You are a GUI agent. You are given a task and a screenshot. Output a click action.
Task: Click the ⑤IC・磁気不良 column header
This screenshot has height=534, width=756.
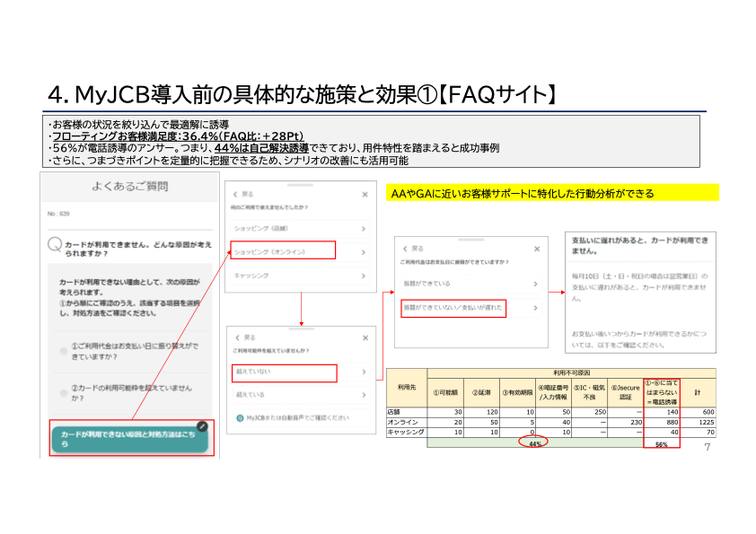[x=589, y=392]
